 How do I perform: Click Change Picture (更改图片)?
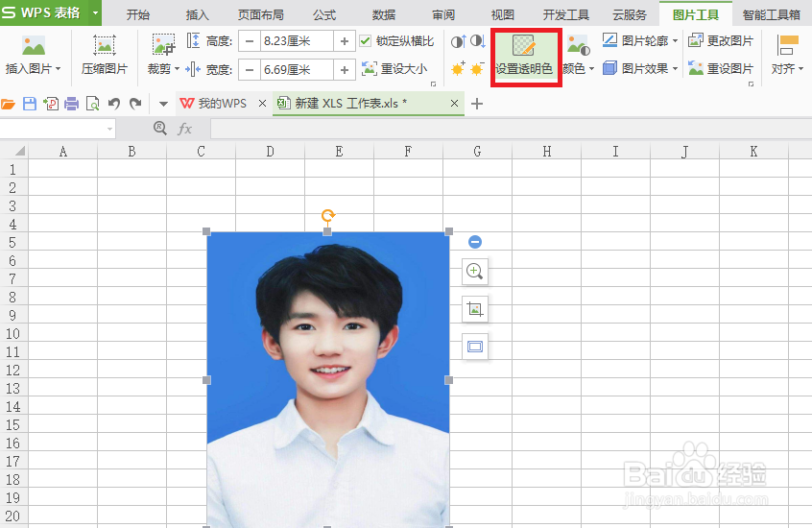pyautogui.click(x=721, y=40)
